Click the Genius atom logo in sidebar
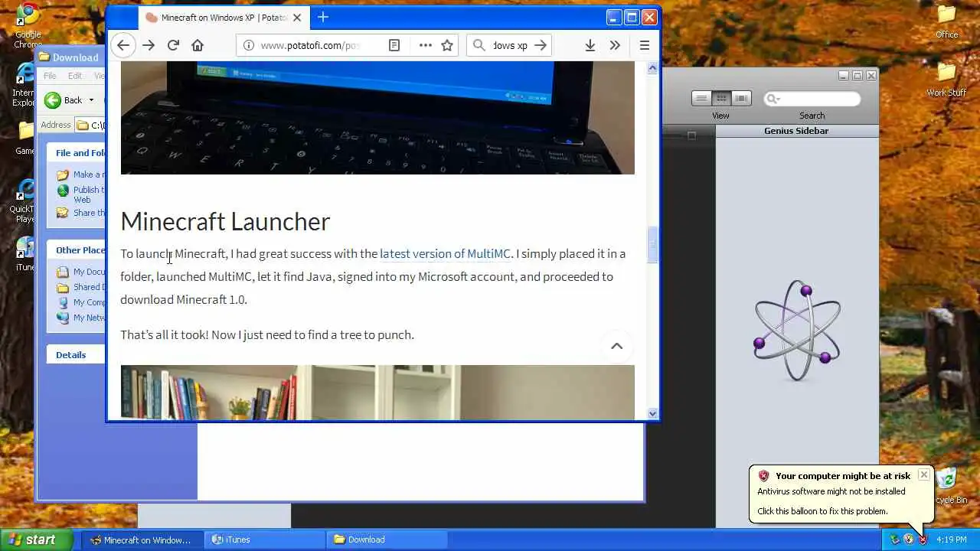This screenshot has height=551, width=980. pyautogui.click(x=797, y=331)
